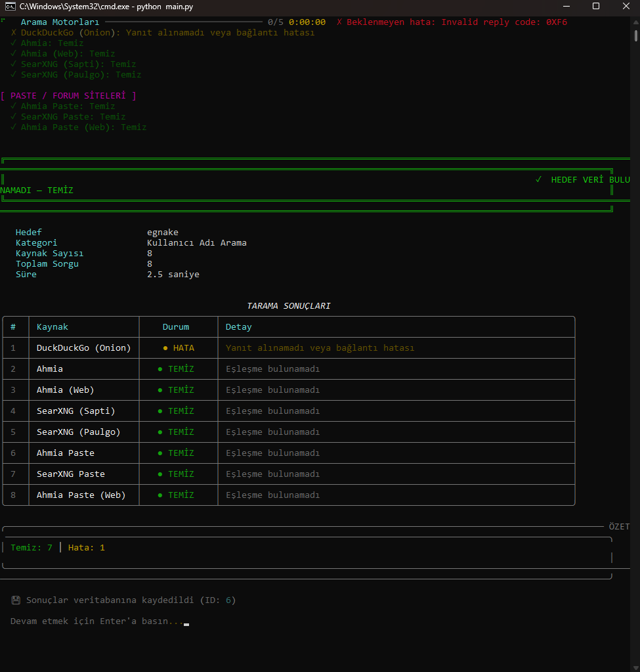640x672 pixels.
Task: Maximize the cmd.exe window
Action: click(596, 7)
